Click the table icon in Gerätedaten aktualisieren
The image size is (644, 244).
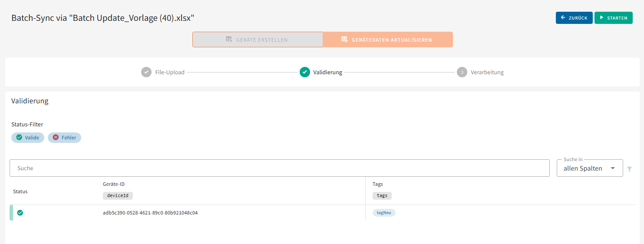[x=344, y=40]
